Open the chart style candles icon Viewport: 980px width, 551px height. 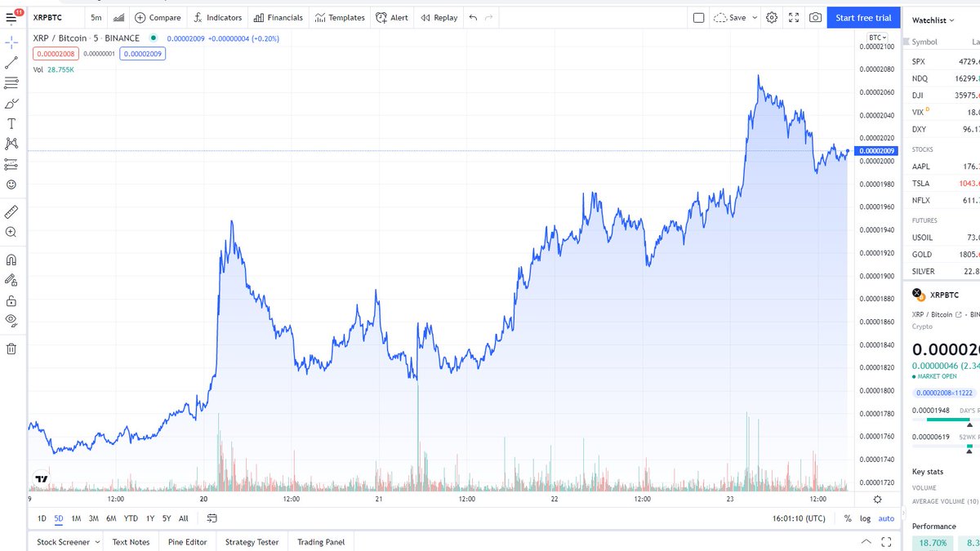[119, 17]
